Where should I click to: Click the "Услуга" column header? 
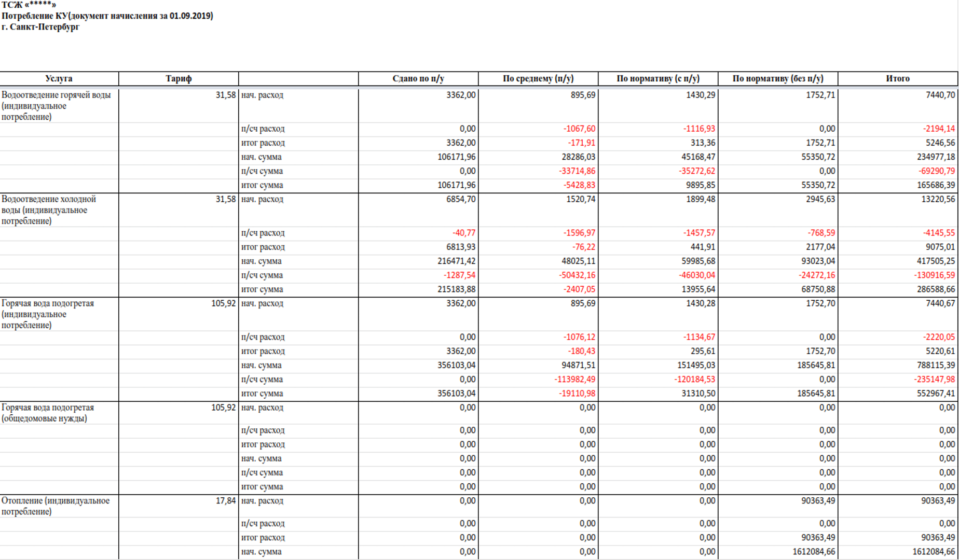59,79
